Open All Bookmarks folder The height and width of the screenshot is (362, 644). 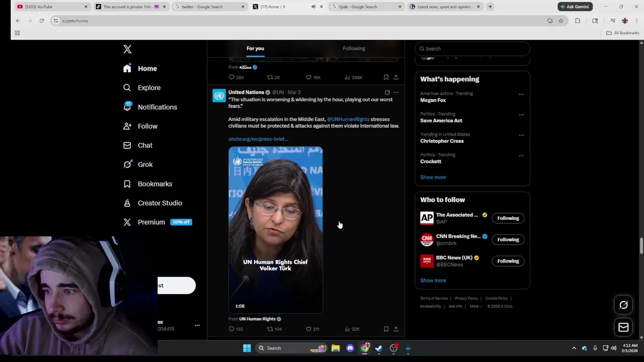(x=623, y=33)
